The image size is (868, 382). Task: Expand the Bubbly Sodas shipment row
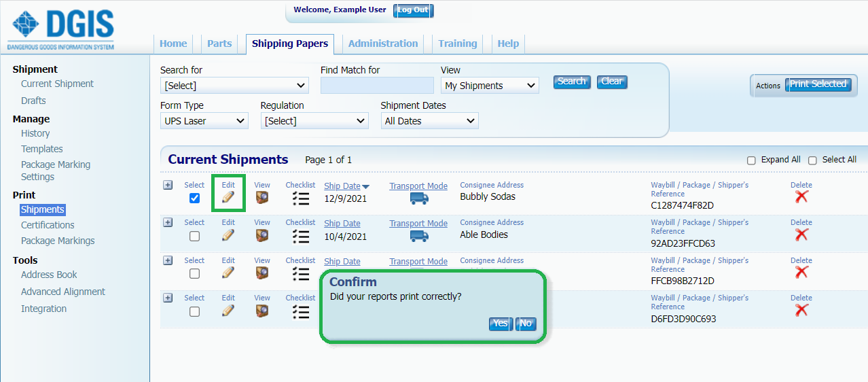(x=168, y=185)
